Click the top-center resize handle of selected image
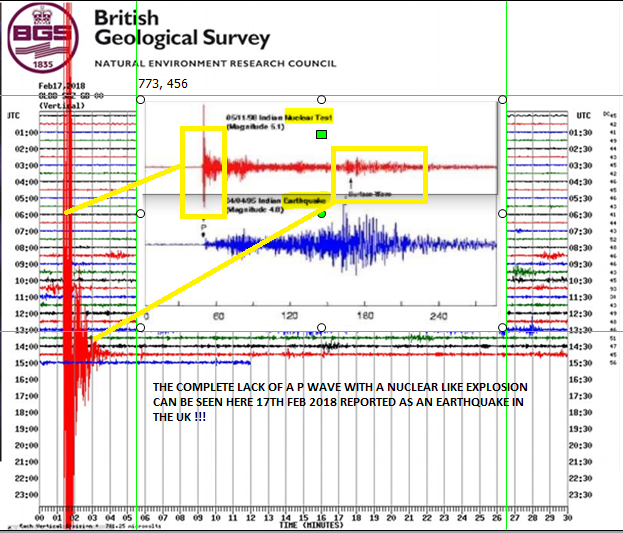Image resolution: width=623 pixels, height=533 pixels. (321, 99)
